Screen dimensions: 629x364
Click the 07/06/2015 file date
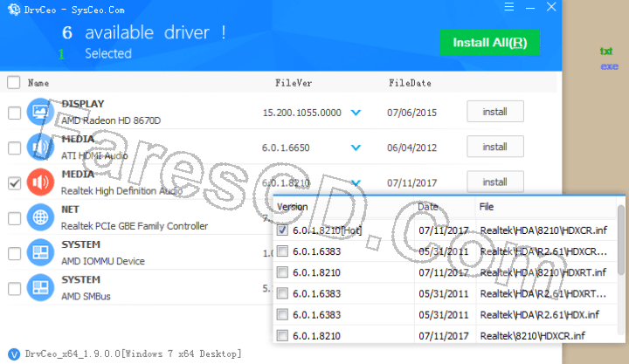coord(411,113)
